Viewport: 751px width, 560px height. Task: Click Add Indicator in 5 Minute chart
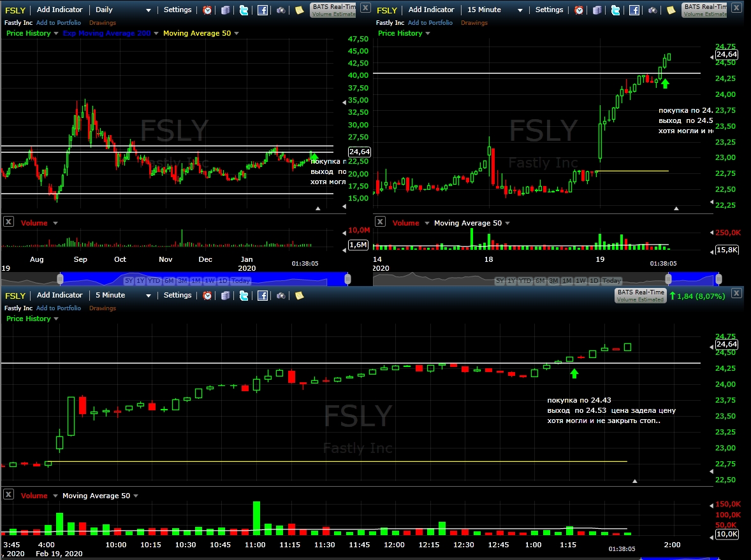pyautogui.click(x=59, y=296)
